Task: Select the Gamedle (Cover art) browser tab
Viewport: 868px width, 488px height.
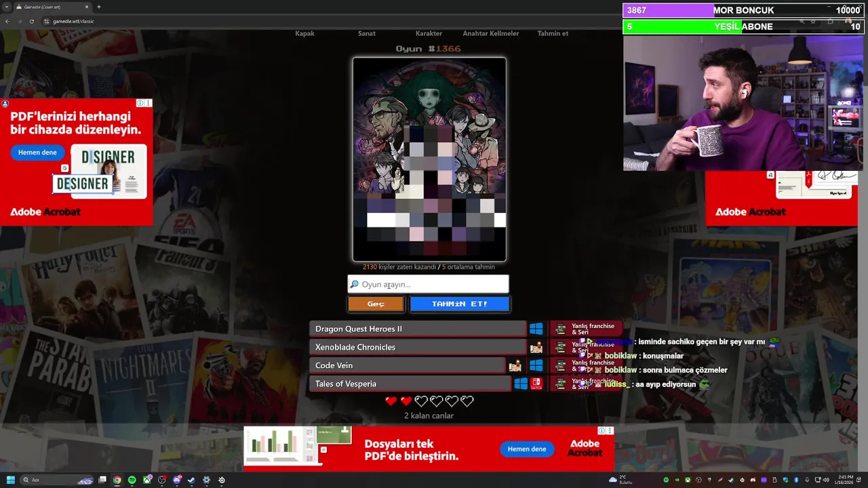Action: [x=52, y=7]
